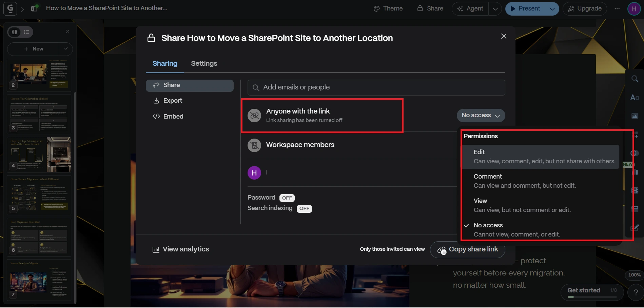This screenshot has height=308, width=644.
Task: Click the purple H member avatar
Action: pos(254,173)
